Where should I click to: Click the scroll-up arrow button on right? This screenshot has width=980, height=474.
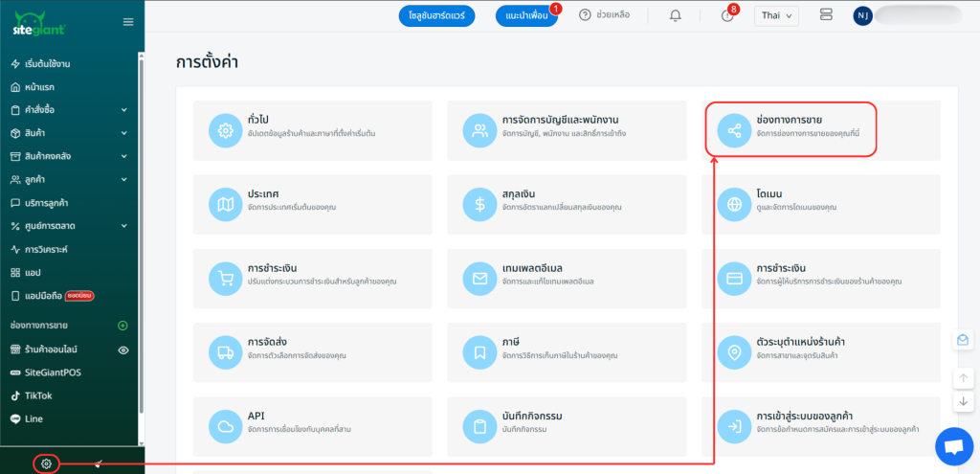[963, 377]
